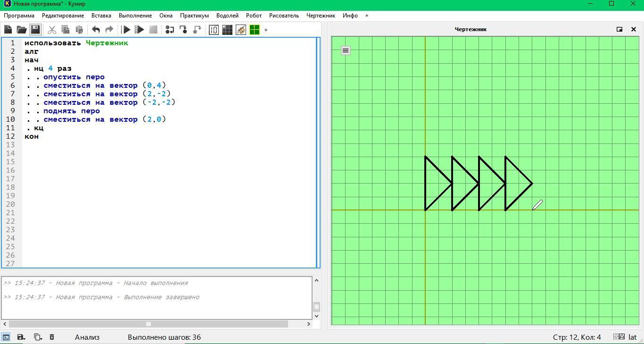Viewport: 644px width, 344px height.
Task: Open Chertezhnik panel hamburger menu
Action: pos(346,50)
